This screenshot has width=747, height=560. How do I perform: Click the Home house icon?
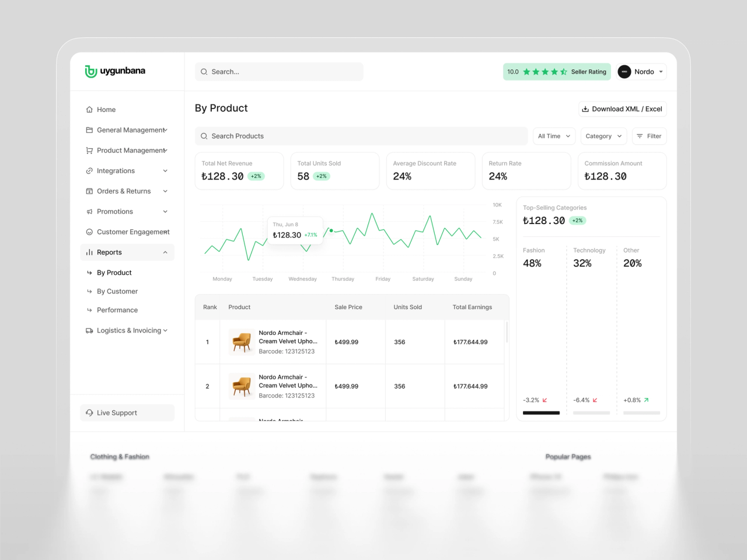click(x=89, y=110)
